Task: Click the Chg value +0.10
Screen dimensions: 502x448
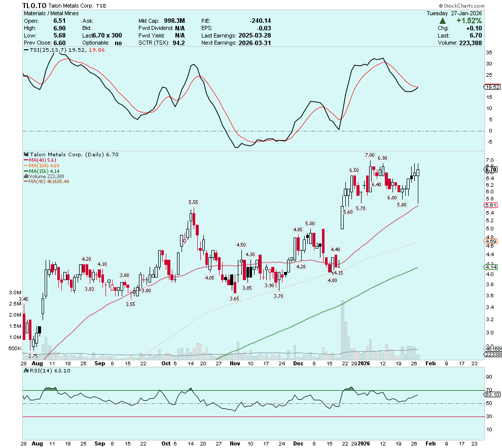Action: [x=474, y=28]
